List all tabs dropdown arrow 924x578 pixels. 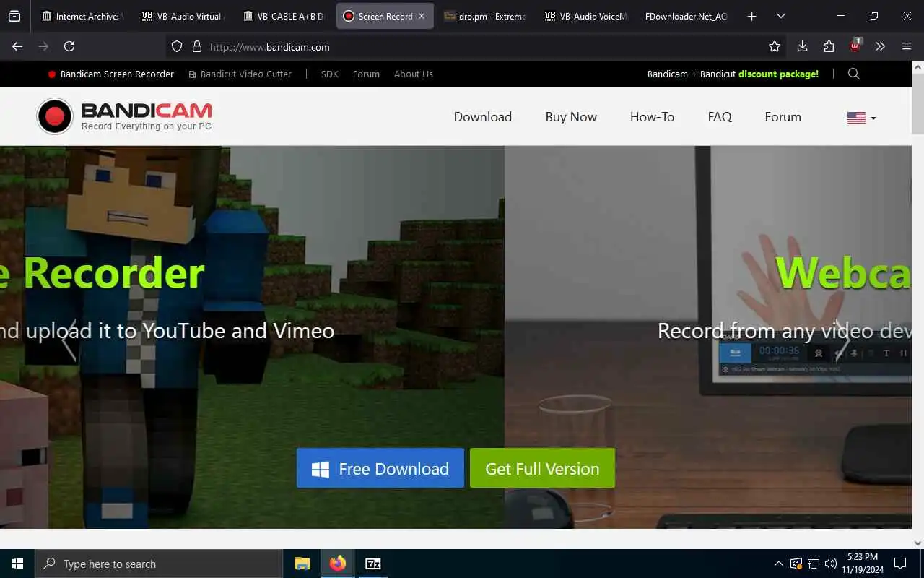[x=780, y=16]
